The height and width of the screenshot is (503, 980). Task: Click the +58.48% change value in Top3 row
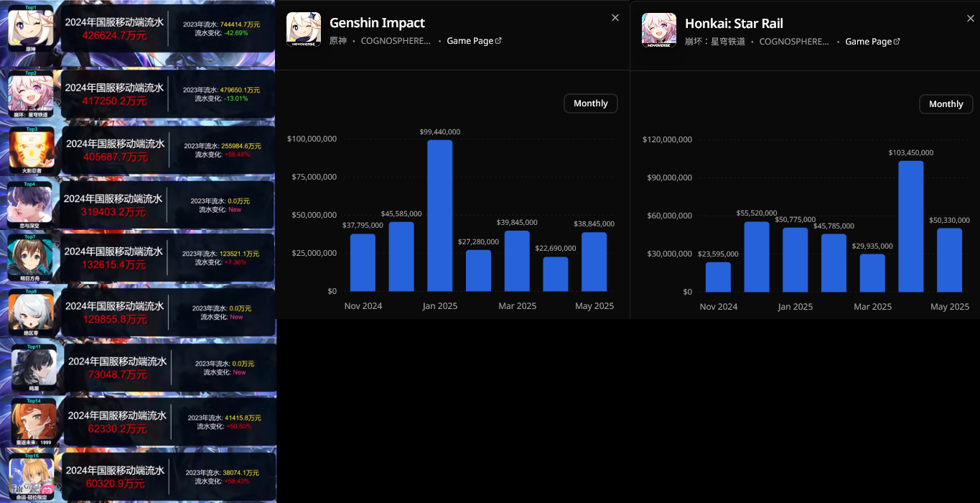tap(238, 154)
